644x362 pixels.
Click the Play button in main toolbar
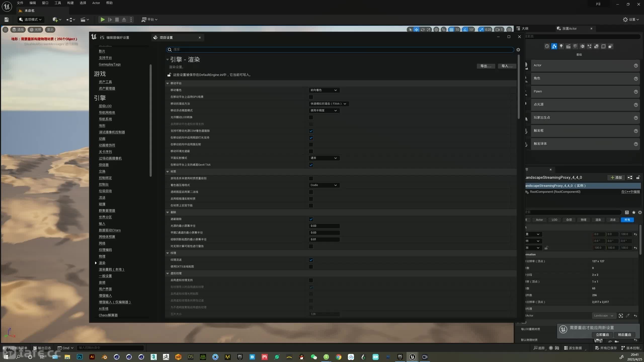coord(102,19)
